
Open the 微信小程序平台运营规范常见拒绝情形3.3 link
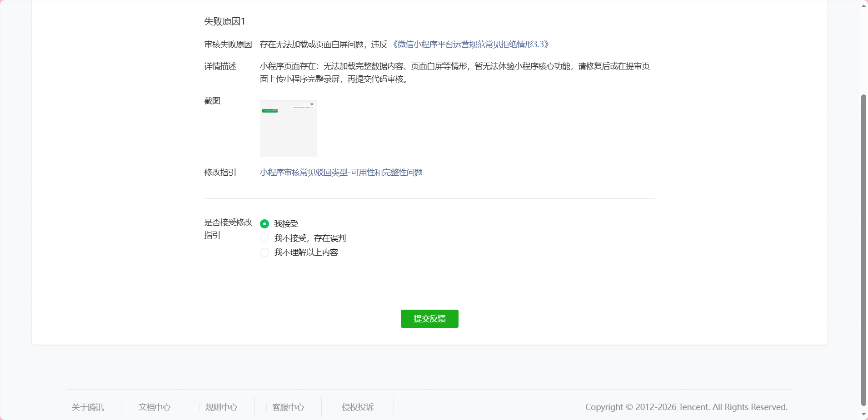[471, 44]
